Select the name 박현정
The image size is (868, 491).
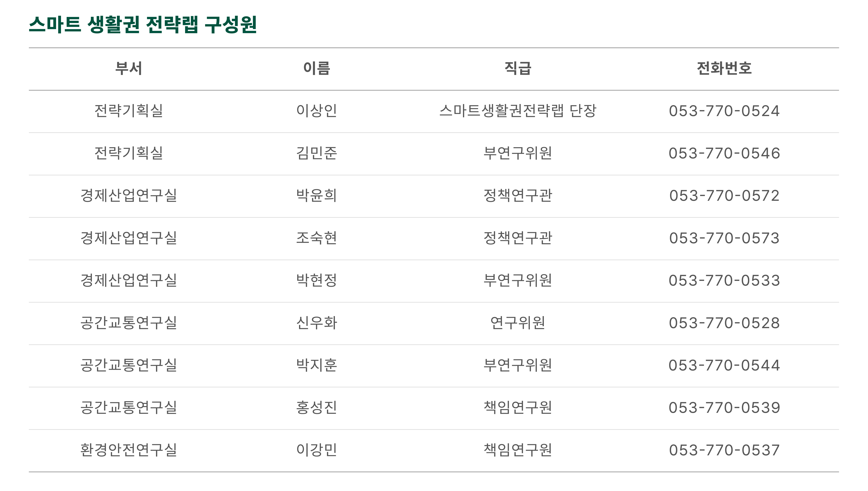click(317, 281)
